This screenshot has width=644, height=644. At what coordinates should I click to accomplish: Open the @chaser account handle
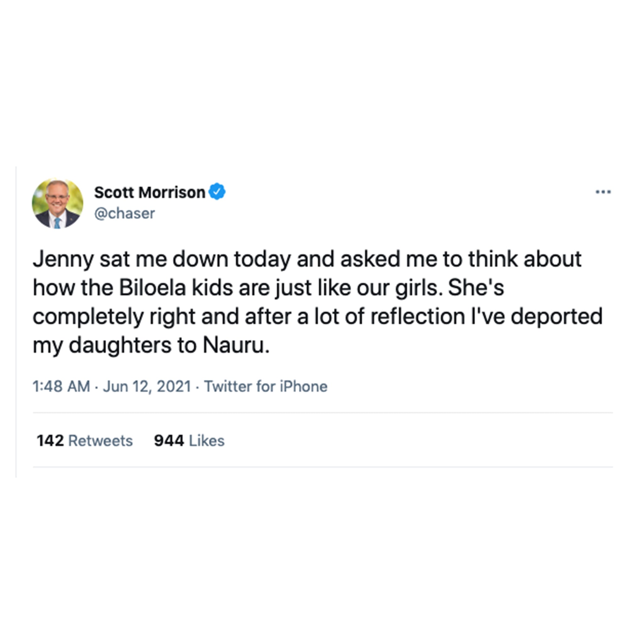(x=124, y=213)
